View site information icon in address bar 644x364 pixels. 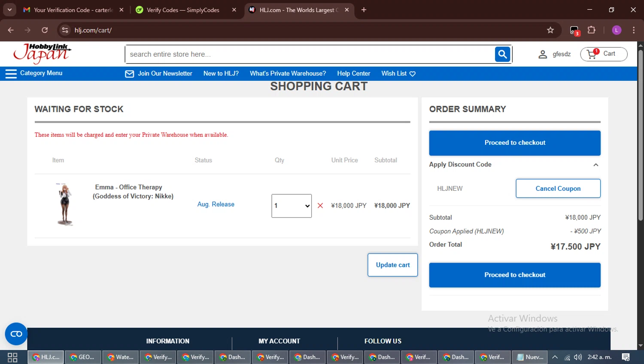[x=65, y=30]
